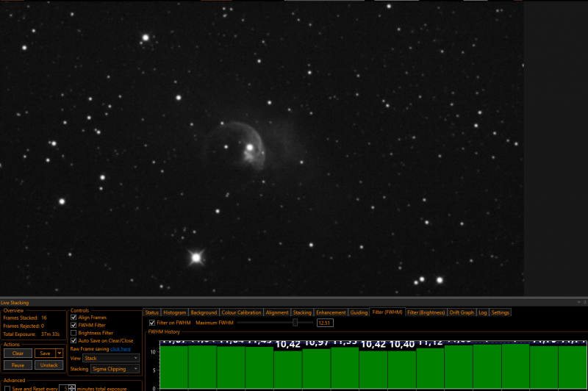Open the Settings tab
This screenshot has width=588, height=391.
(x=501, y=312)
